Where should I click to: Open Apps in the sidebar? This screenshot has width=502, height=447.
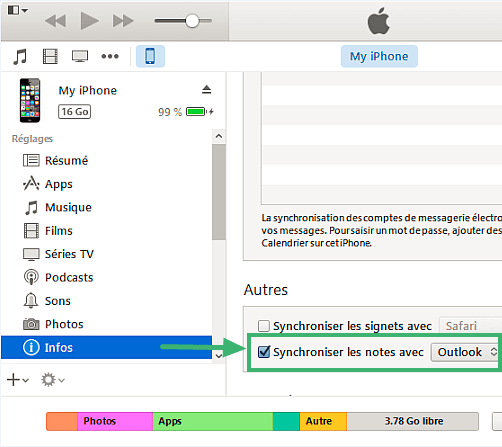point(107,184)
